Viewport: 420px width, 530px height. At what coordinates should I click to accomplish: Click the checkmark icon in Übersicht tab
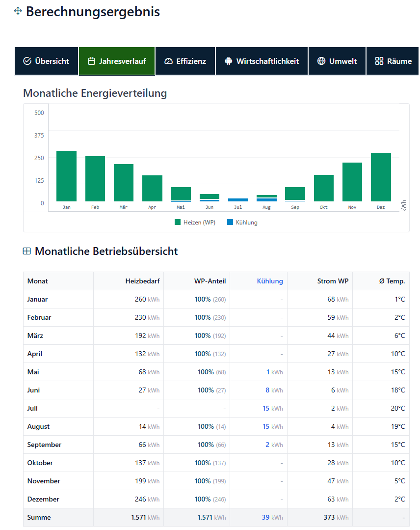(x=27, y=61)
